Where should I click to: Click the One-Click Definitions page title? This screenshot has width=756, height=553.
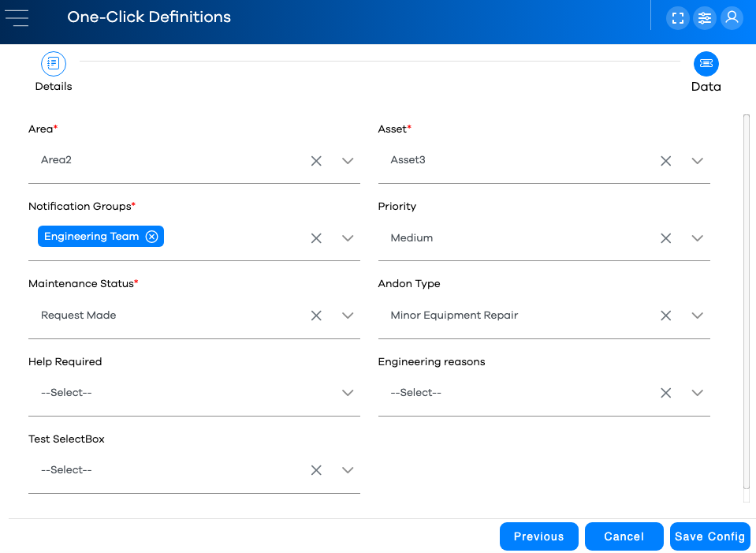[149, 17]
